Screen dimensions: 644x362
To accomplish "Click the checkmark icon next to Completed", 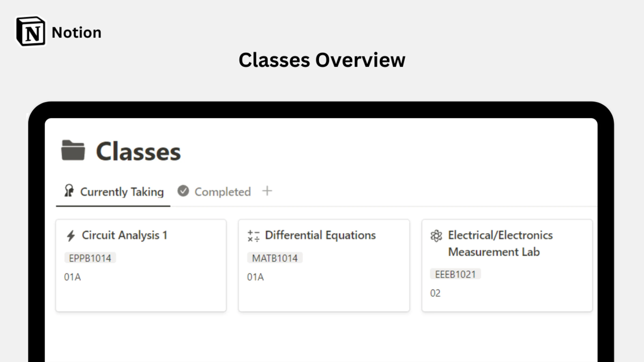I will click(x=183, y=191).
